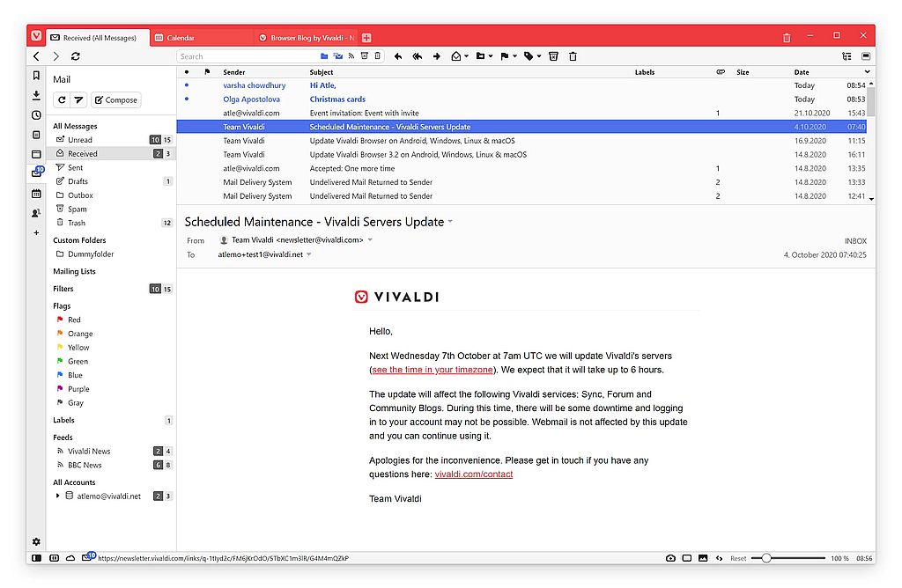Reset the zoom level
This screenshot has width=902, height=588.
738,558
